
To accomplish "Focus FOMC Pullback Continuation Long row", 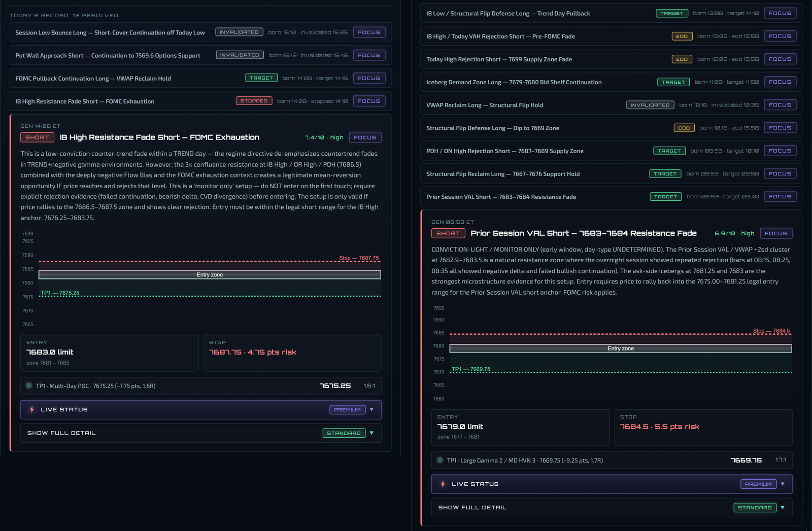I will pos(369,78).
